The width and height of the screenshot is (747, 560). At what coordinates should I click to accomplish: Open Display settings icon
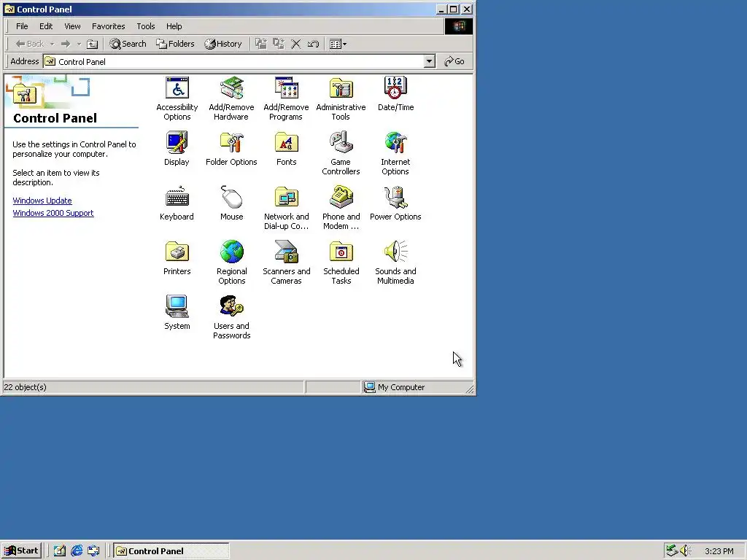[x=177, y=149]
